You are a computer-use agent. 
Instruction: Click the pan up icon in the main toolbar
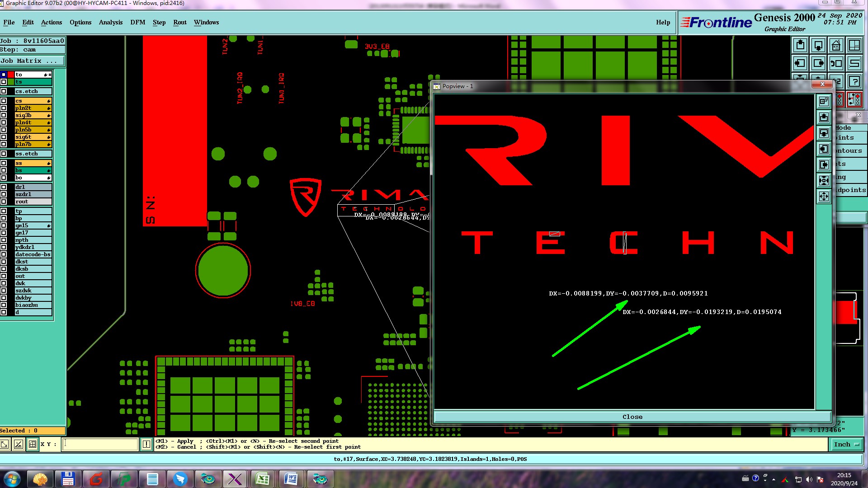coord(800,45)
